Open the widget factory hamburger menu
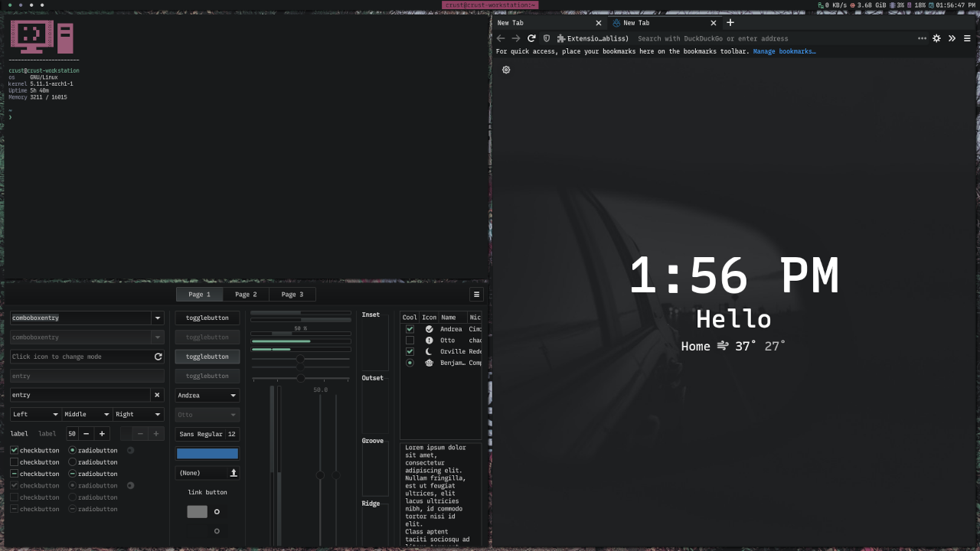The image size is (980, 551). coord(476,295)
